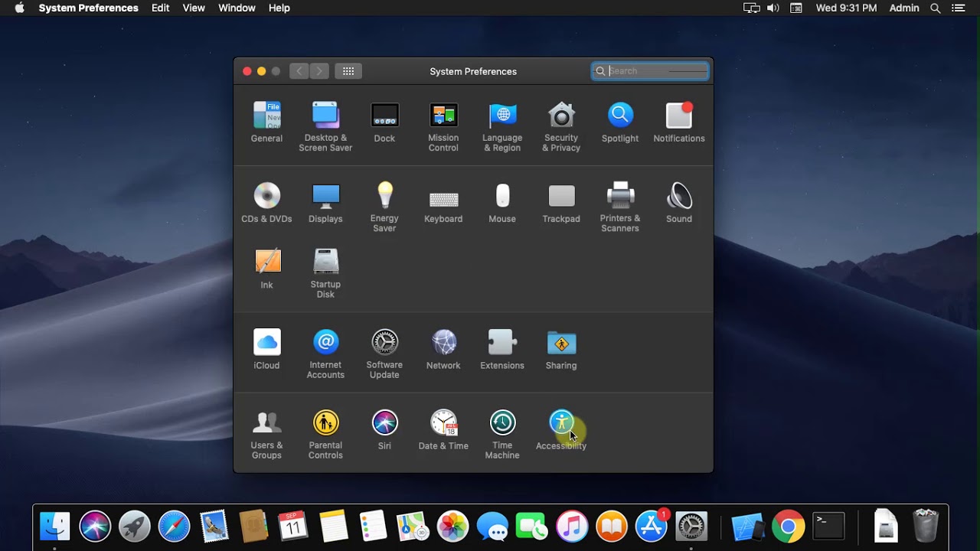
Task: Click the clock Wed 9:31 PM
Action: coord(846,8)
